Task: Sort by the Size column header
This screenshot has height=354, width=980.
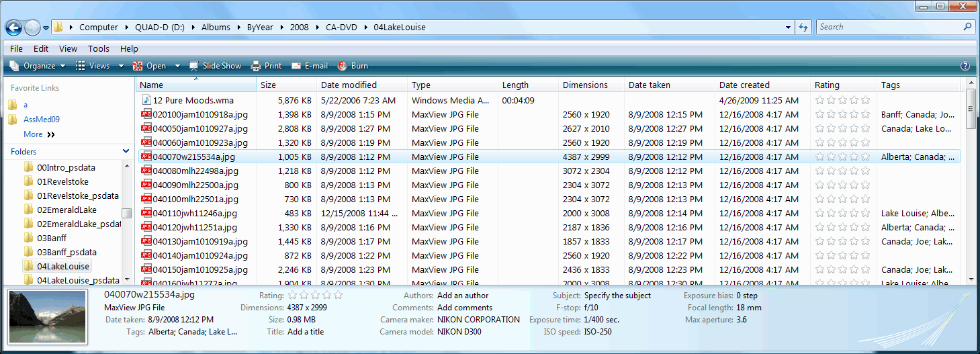Action: point(287,85)
